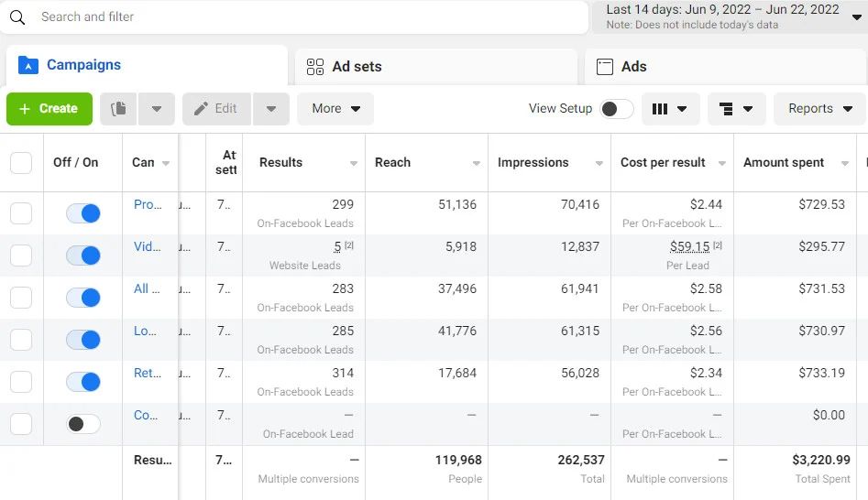The height and width of the screenshot is (500, 868).
Task: Click the Campaigns folder icon
Action: (28, 65)
